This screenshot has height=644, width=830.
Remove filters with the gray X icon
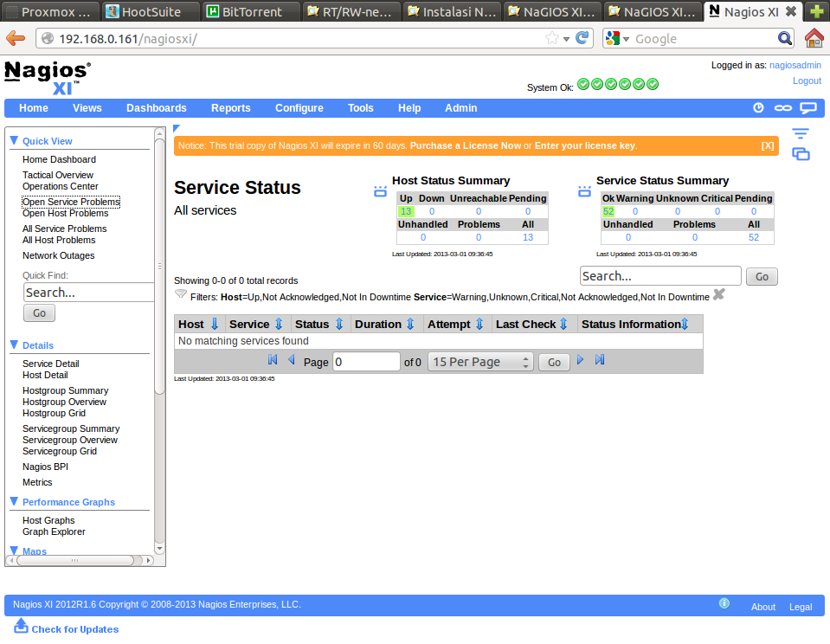718,296
